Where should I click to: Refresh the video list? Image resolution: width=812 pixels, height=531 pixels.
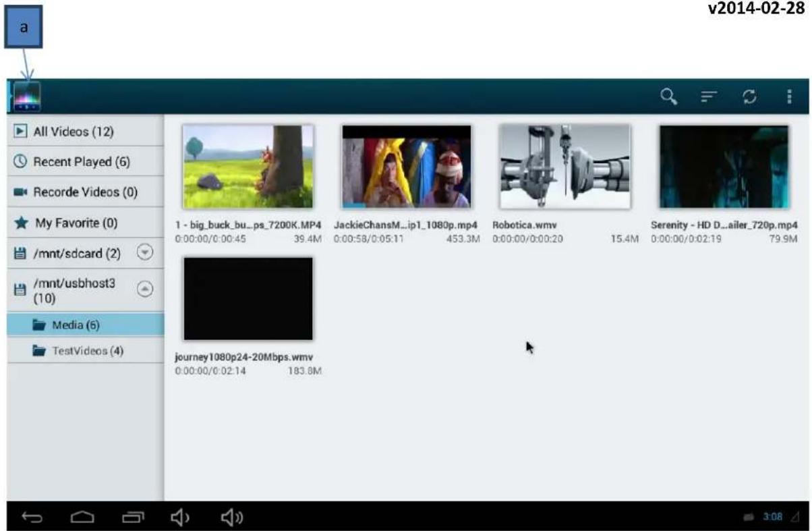click(749, 97)
